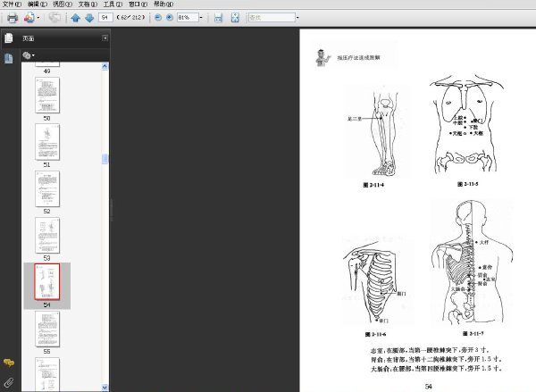Screen dimensions: 536x392
Task: Click thumbnail scrollbar up arrow
Action: pyautogui.click(x=105, y=66)
